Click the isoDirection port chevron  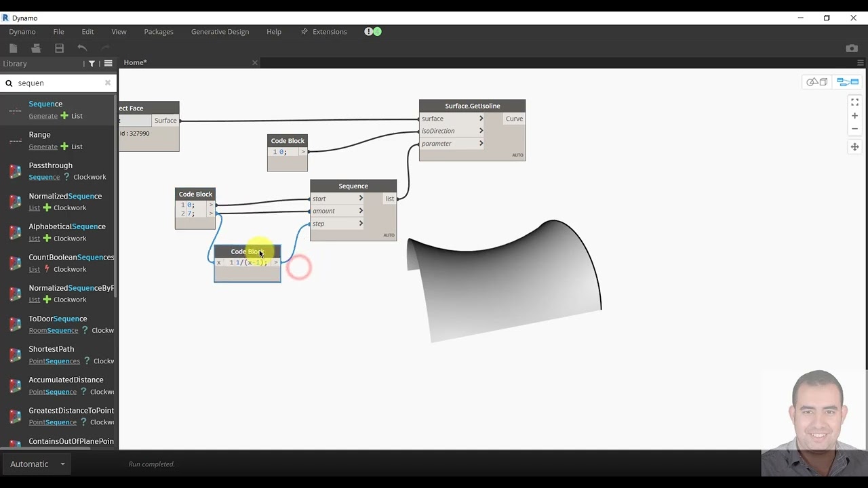(481, 131)
